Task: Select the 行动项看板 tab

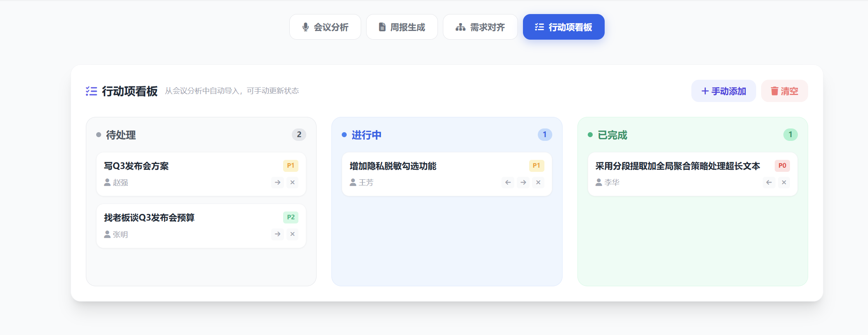Action: 563,27
